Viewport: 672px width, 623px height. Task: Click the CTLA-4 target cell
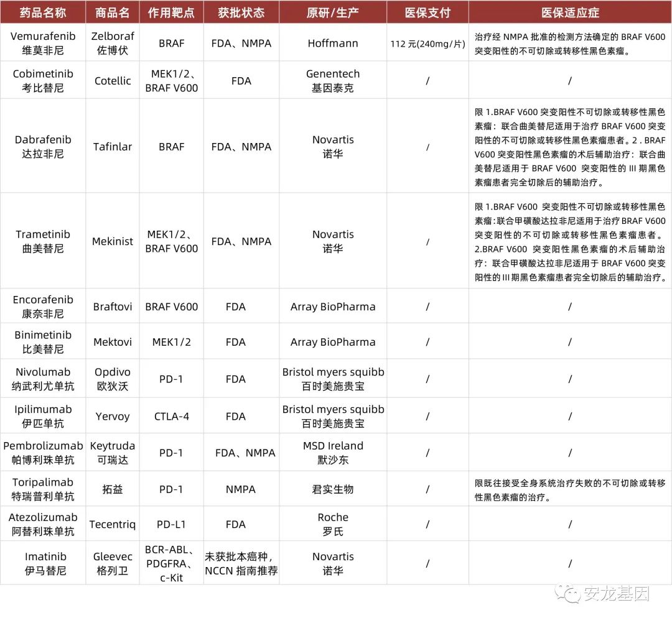[172, 416]
